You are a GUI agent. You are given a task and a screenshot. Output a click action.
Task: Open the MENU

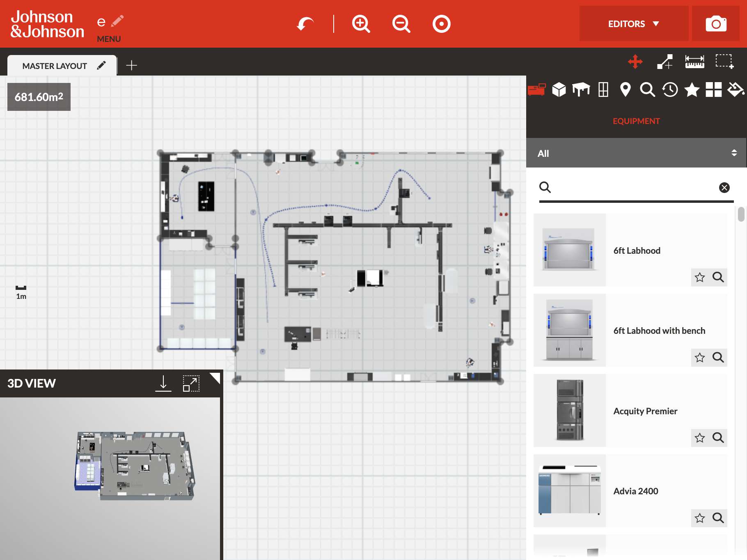pos(109,39)
